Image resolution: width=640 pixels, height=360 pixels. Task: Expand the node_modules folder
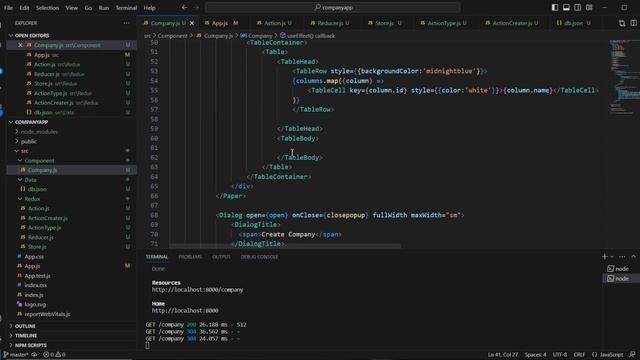(x=39, y=132)
